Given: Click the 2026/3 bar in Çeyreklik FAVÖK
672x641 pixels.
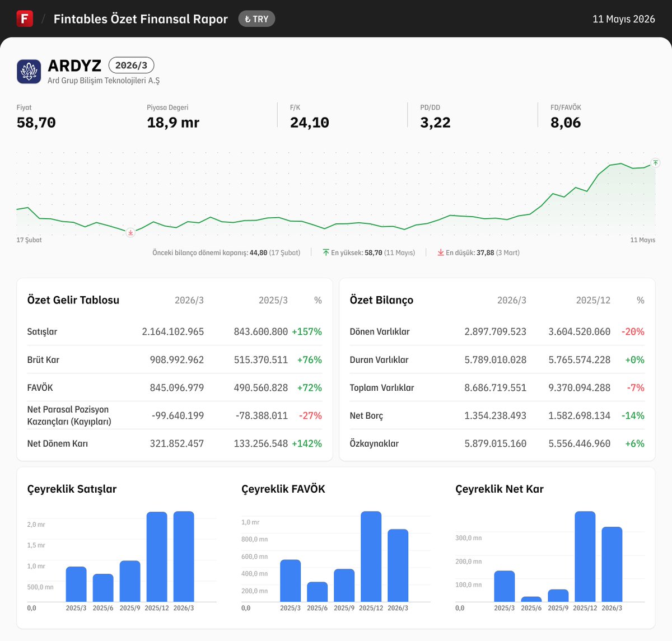Looking at the screenshot, I should click(398, 565).
